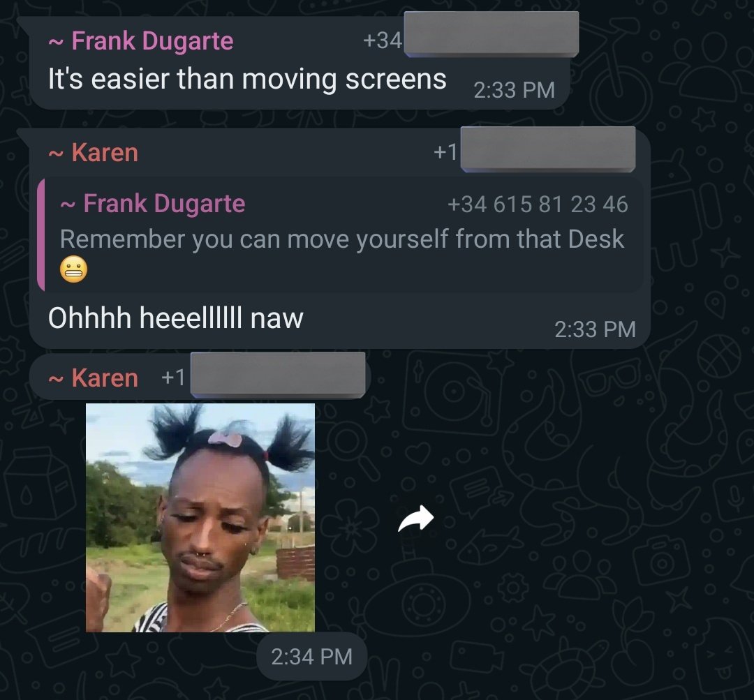Tap the 2:34 PM timestamp under the GIF
This screenshot has width=754, height=700.
(x=311, y=657)
